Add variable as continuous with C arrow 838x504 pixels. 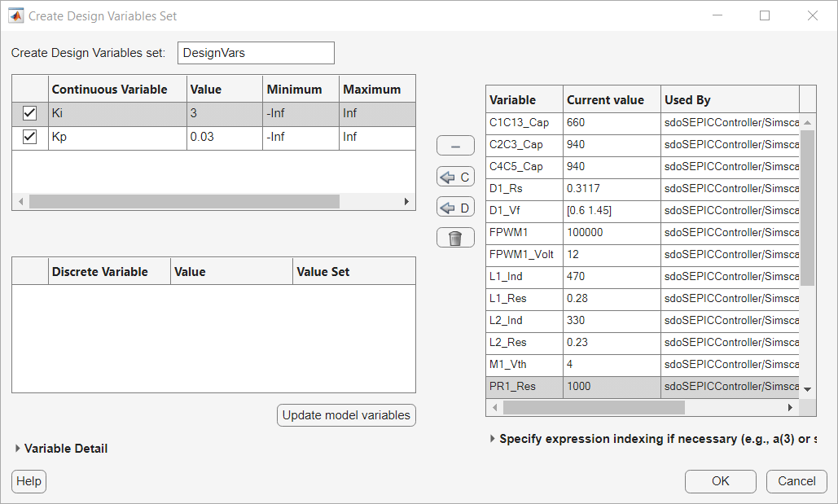tap(455, 177)
